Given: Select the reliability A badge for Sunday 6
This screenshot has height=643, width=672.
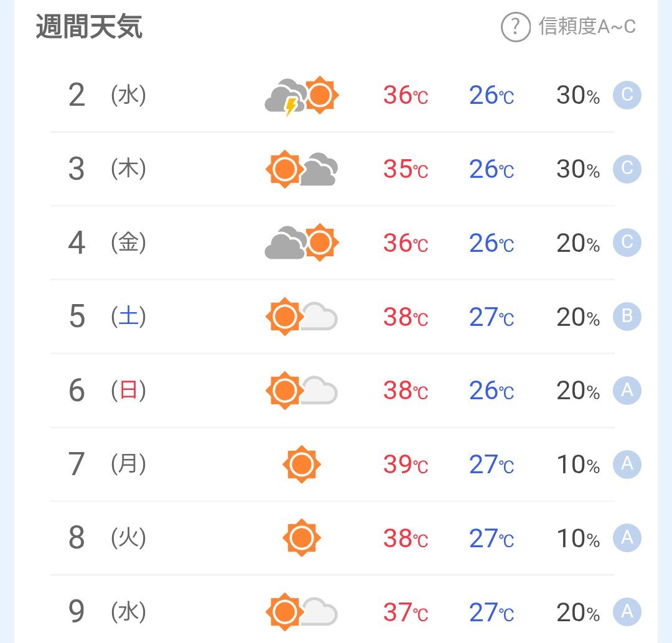Looking at the screenshot, I should click(x=627, y=391).
